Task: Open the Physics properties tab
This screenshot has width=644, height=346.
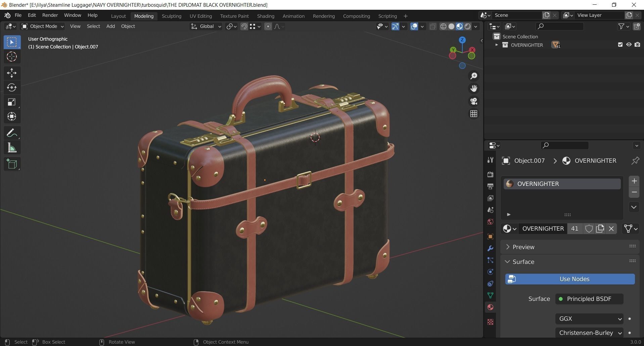Action: click(x=490, y=272)
